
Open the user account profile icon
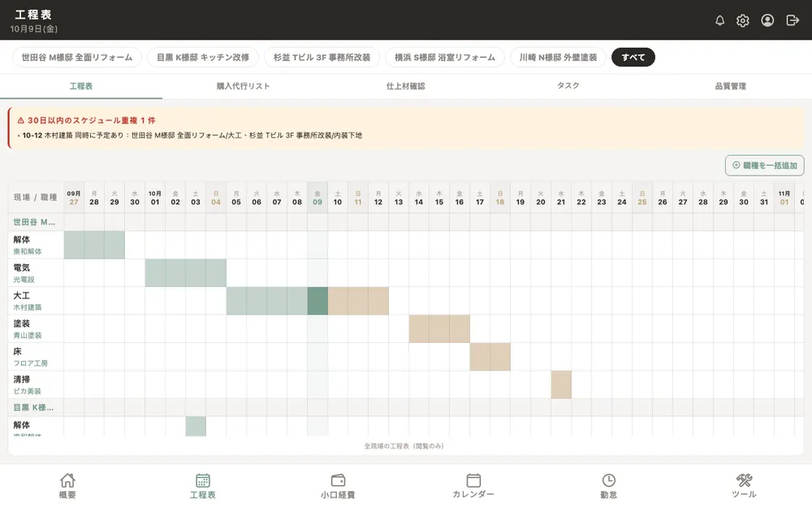pyautogui.click(x=767, y=20)
